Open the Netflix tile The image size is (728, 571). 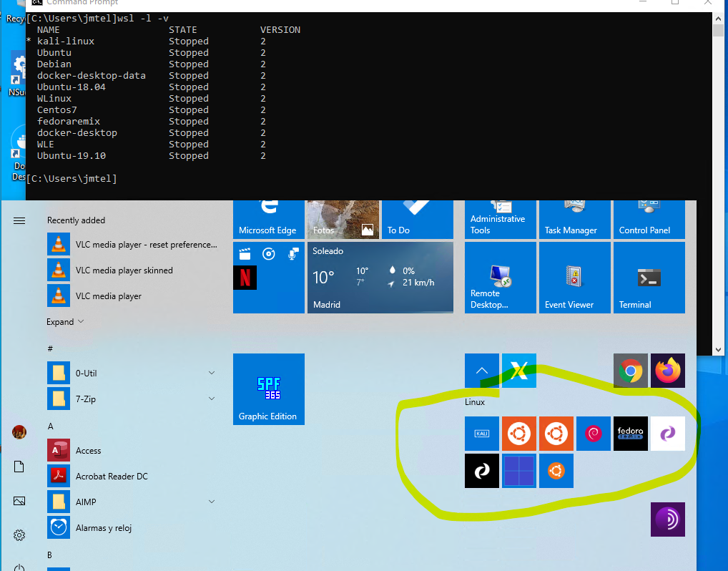point(245,278)
